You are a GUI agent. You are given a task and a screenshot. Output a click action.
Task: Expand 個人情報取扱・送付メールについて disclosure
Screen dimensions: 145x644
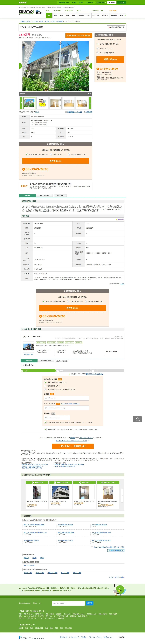pyautogui.click(x=72, y=441)
